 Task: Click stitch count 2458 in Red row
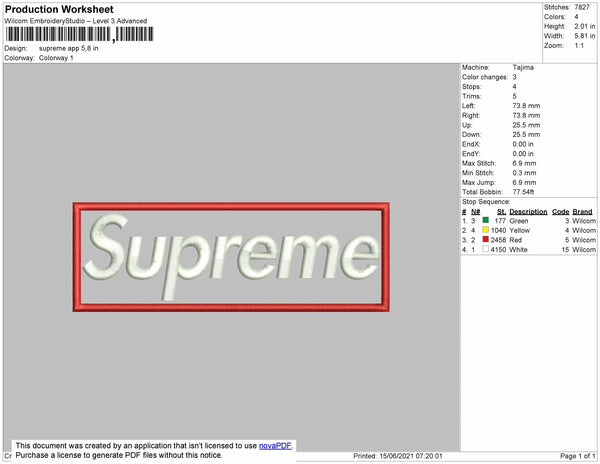click(x=499, y=240)
